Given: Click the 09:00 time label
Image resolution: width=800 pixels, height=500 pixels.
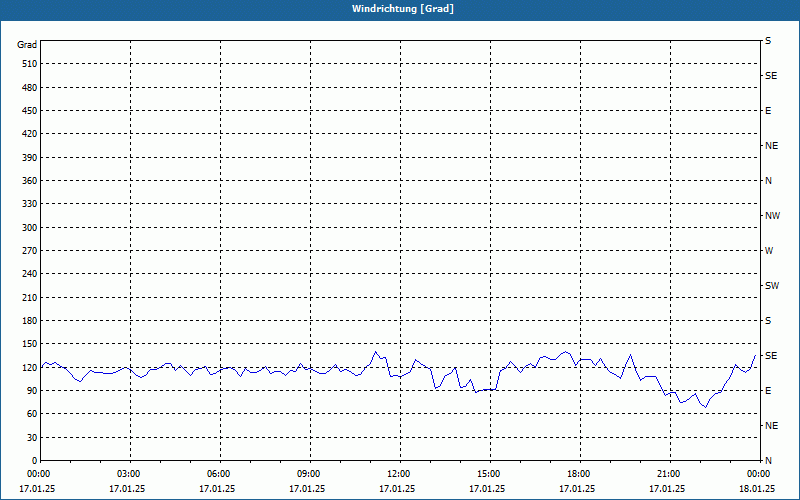Looking at the screenshot, I should [x=308, y=474].
